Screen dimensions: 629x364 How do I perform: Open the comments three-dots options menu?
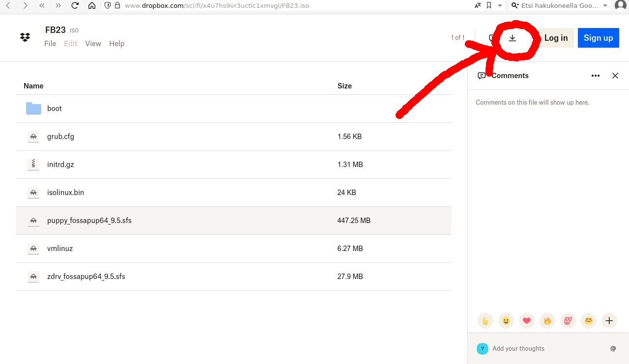pos(596,76)
